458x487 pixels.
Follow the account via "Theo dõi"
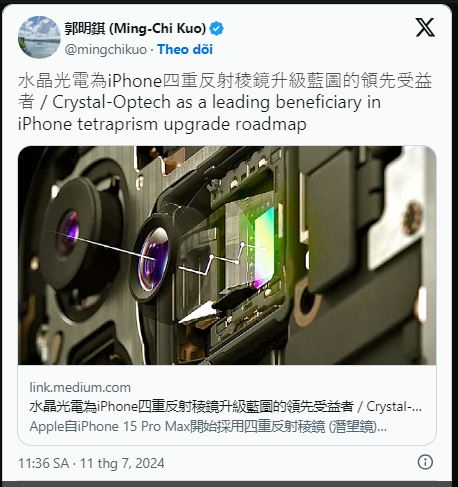[x=185, y=49]
